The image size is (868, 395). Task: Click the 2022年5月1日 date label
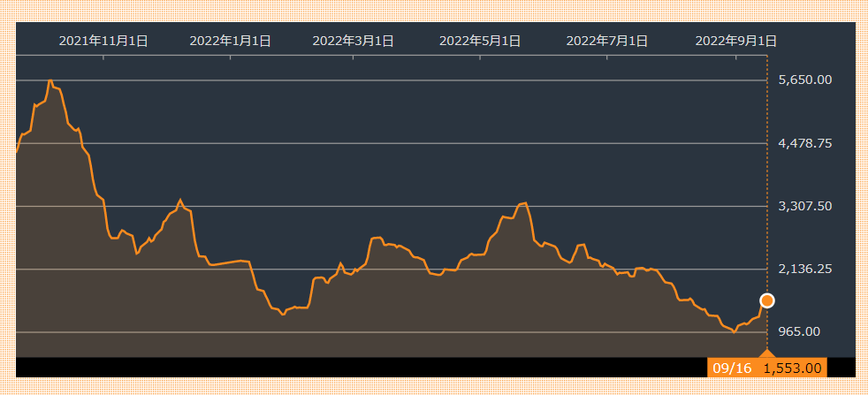click(x=480, y=41)
